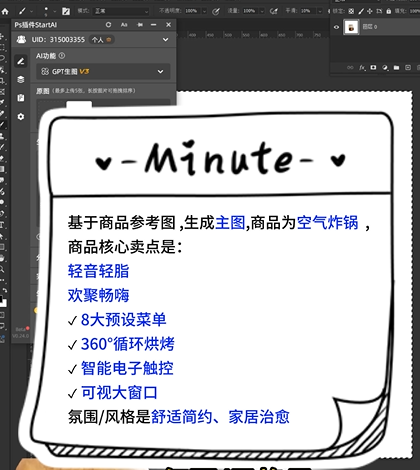Image resolution: width=420 pixels, height=470 pixels.
Task: Pin the StartAI plugin panel
Action: (140, 25)
